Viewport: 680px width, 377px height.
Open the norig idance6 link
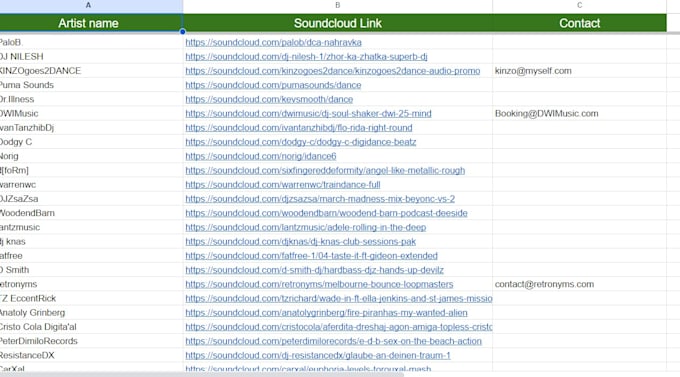coord(261,156)
